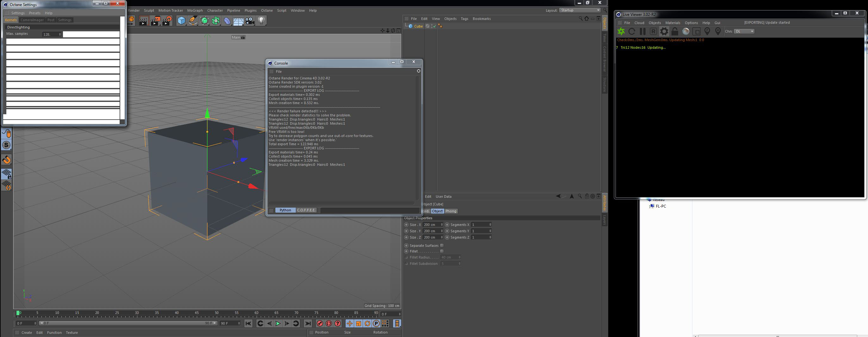This screenshot has width=868, height=337.
Task: Click the record active objects keyframe button
Action: point(320,323)
